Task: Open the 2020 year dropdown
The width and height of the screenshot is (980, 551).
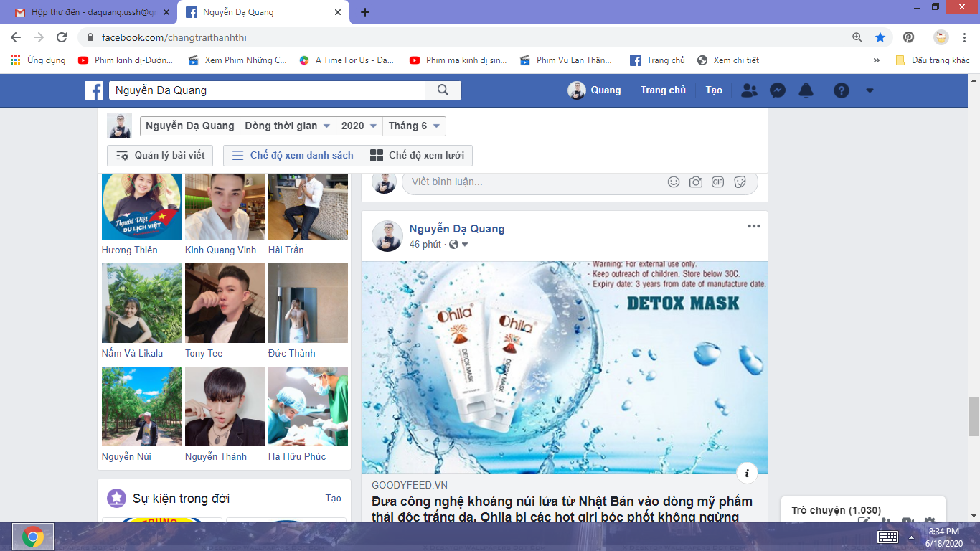Action: click(x=359, y=126)
